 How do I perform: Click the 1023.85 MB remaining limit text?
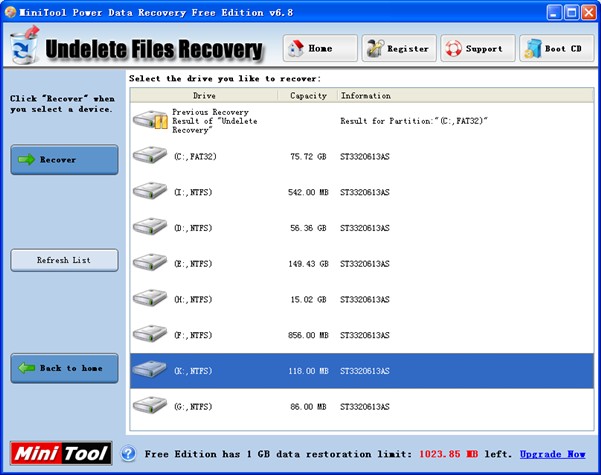[x=448, y=454]
